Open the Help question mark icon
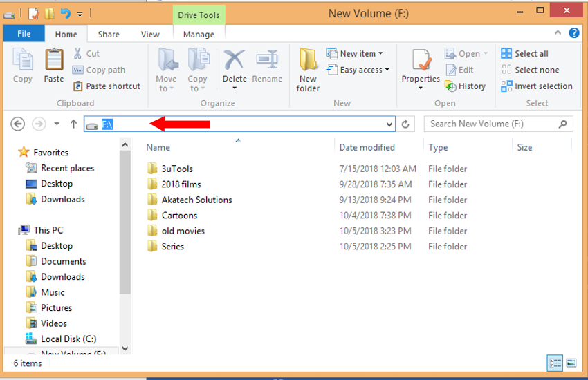588x380 pixels. click(x=573, y=33)
